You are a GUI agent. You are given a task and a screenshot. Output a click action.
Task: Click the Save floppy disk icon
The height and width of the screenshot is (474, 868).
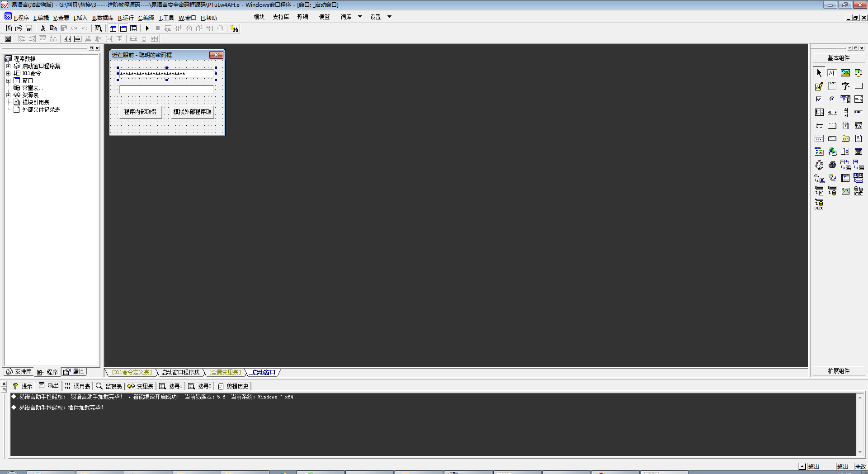(x=29, y=28)
